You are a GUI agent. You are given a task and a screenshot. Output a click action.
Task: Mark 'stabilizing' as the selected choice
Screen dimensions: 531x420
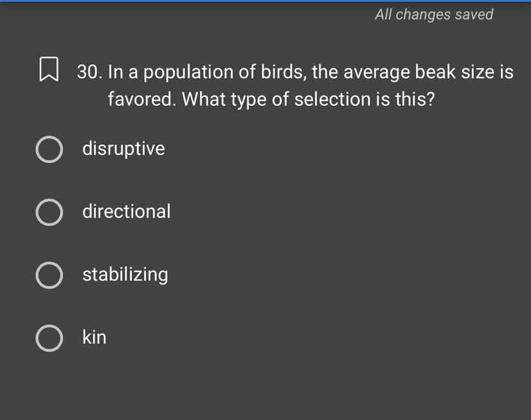[x=49, y=275]
